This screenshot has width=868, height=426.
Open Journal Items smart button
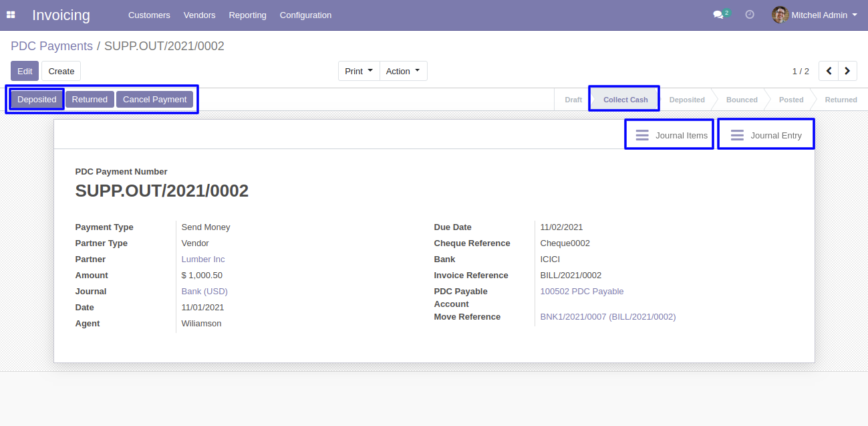pos(670,135)
